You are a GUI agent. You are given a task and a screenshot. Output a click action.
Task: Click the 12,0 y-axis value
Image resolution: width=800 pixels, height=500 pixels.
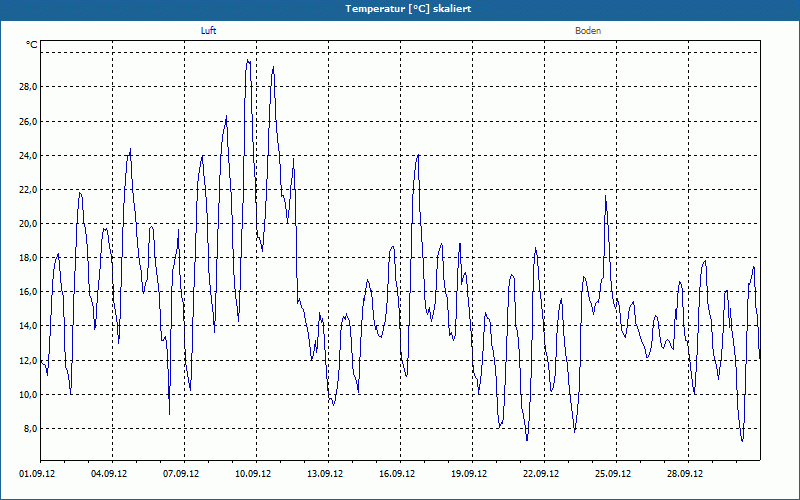click(x=28, y=361)
